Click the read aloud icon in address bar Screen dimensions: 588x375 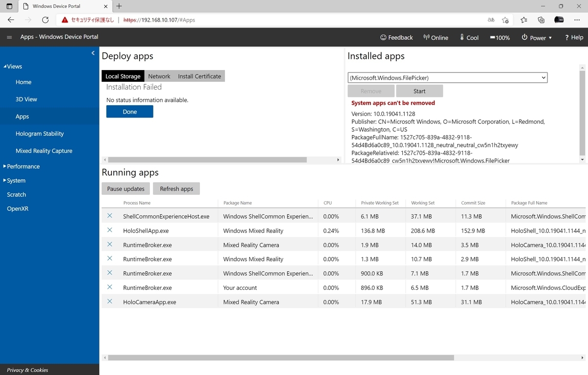coord(491,20)
